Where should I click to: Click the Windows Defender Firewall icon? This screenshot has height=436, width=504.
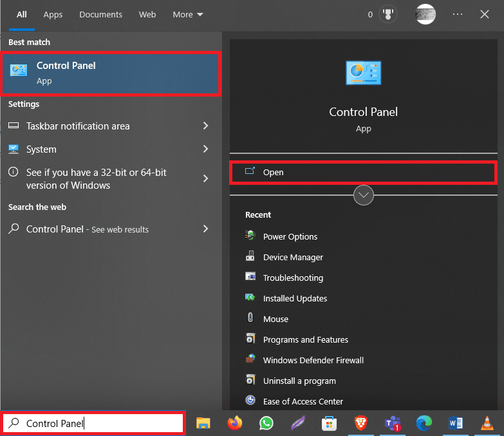pos(250,359)
